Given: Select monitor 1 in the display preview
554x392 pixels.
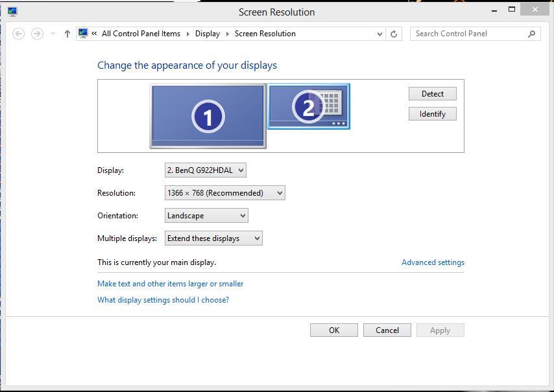Looking at the screenshot, I should (x=208, y=116).
